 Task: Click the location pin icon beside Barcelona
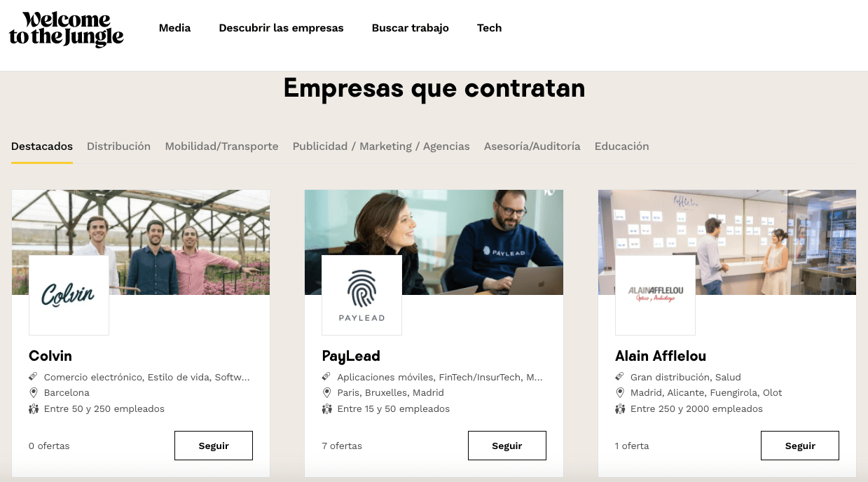coord(33,392)
